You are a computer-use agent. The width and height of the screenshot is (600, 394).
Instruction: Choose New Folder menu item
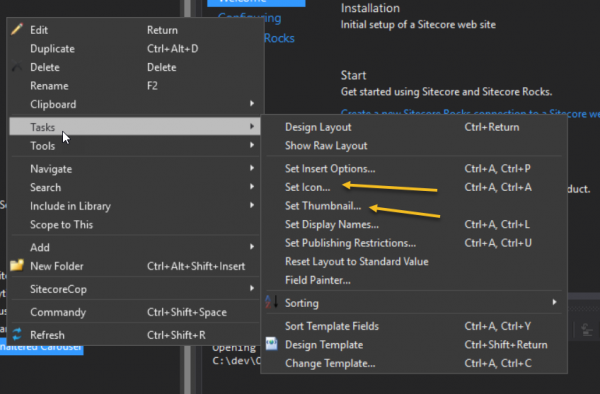tap(135, 266)
